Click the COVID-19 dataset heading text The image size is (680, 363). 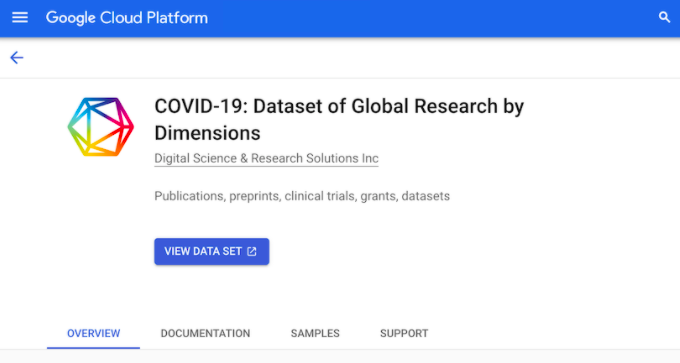tap(339, 119)
